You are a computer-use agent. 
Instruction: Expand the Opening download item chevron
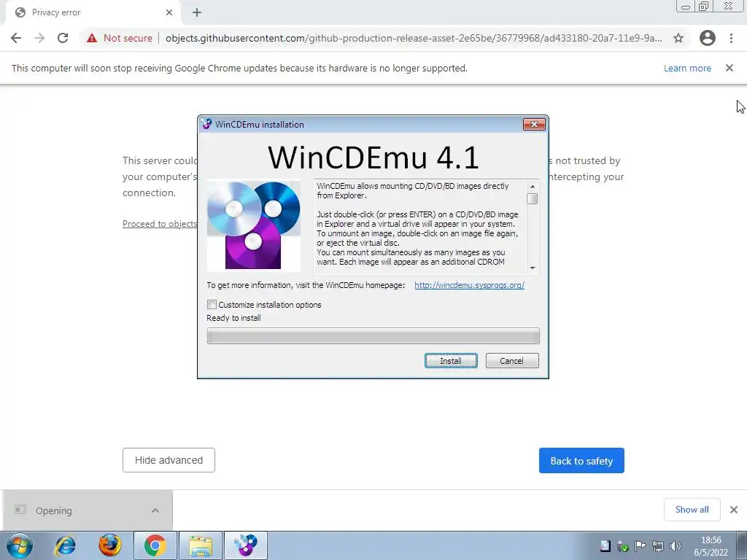pos(155,510)
